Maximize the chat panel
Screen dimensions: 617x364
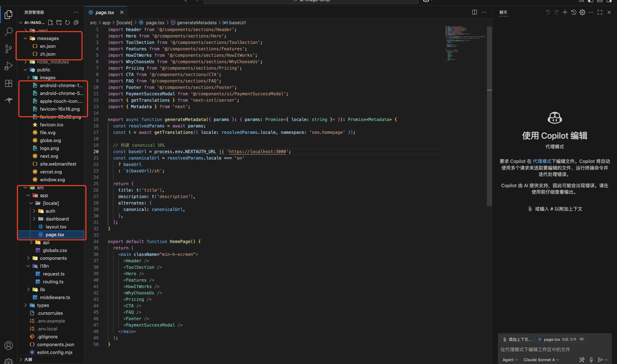(x=600, y=12)
